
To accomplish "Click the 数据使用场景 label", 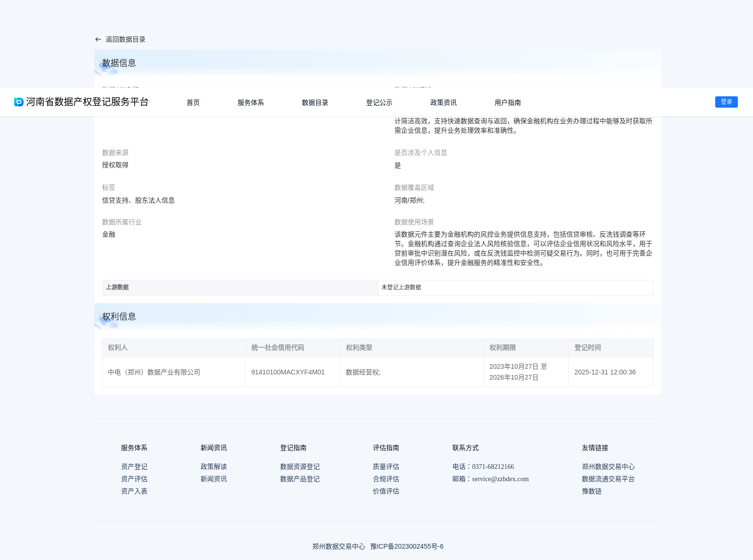I will [x=414, y=222].
